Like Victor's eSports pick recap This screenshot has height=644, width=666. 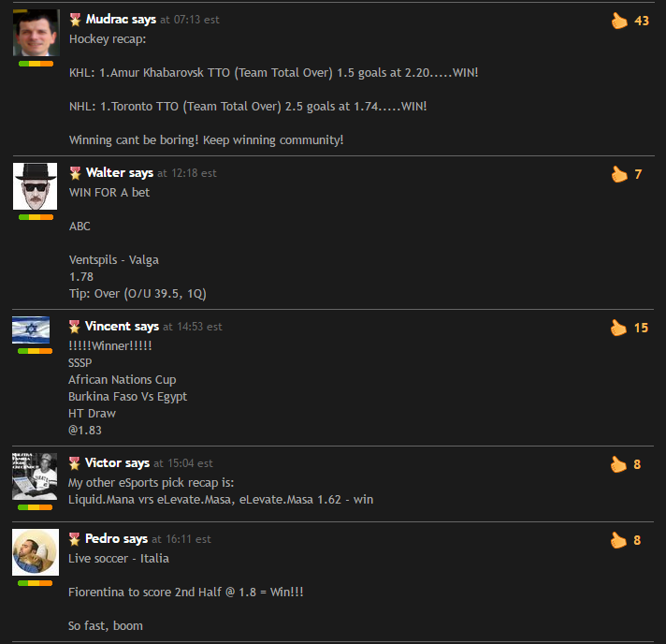(x=618, y=464)
